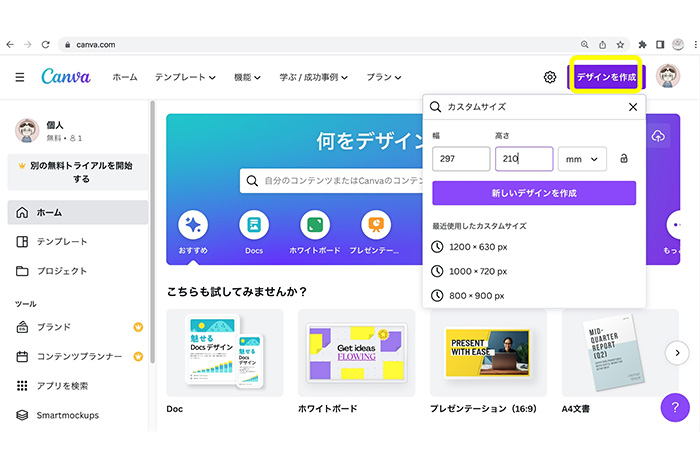The height and width of the screenshot is (467, 700).
Task: Expand the プラン header menu
Action: pos(383,77)
